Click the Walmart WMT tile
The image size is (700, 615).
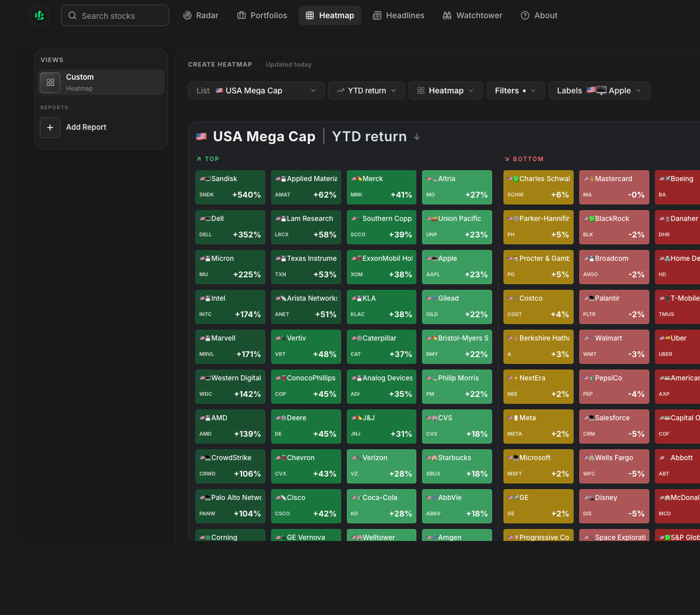(x=614, y=346)
